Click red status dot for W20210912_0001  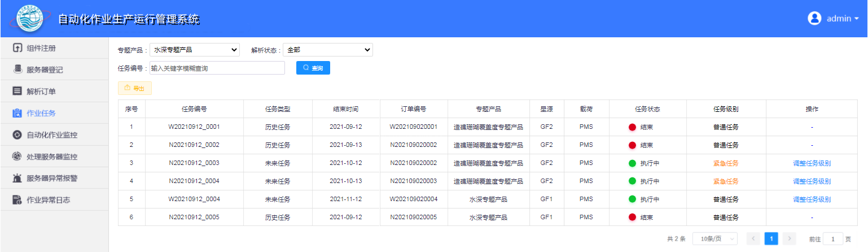633,127
